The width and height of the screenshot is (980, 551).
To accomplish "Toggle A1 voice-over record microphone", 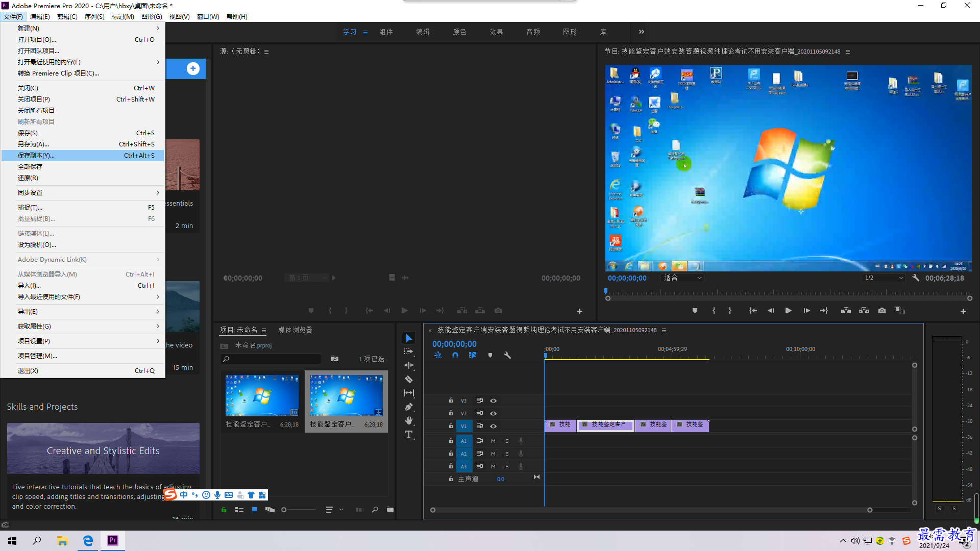I will [x=521, y=441].
